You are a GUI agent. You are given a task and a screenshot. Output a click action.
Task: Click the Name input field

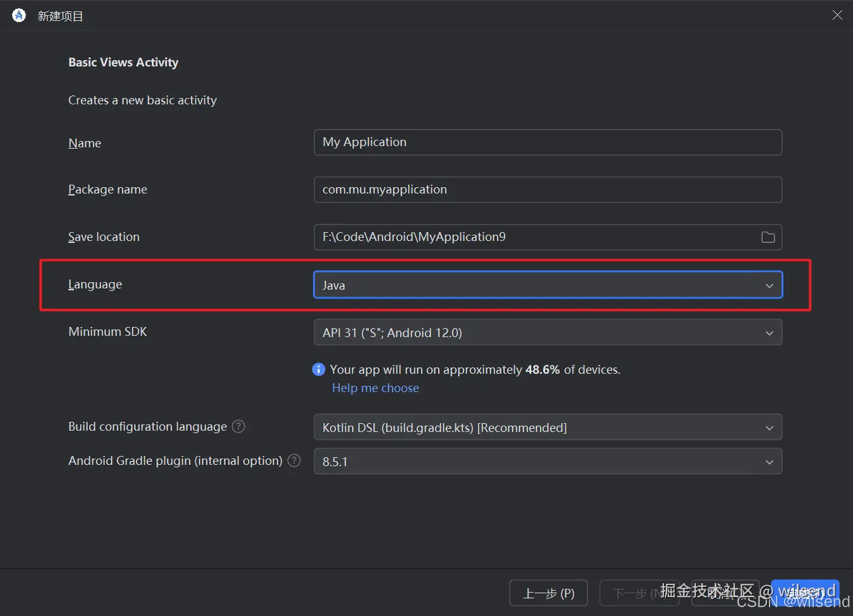[x=548, y=142]
